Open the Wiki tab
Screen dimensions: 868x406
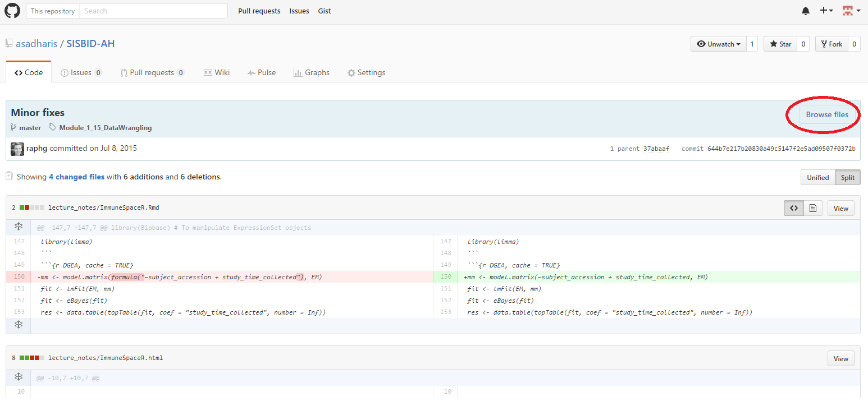217,72
